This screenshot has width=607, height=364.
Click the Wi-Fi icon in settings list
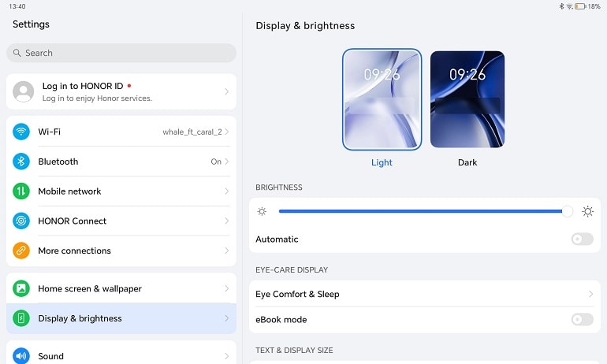21,132
